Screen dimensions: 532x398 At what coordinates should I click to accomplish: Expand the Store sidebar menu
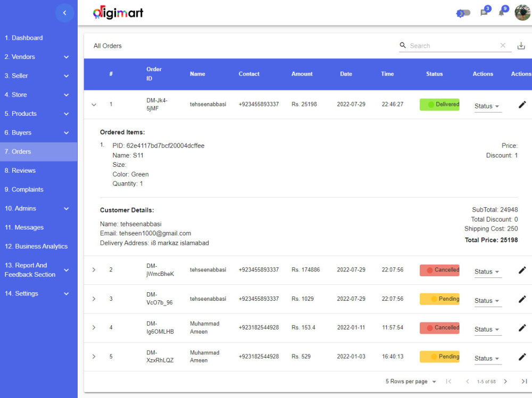coord(39,95)
